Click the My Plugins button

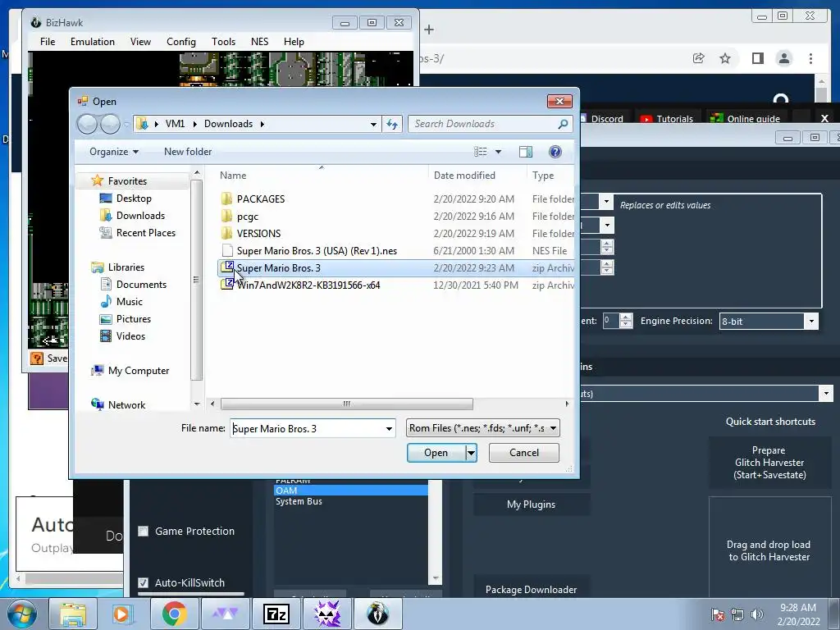pyautogui.click(x=531, y=504)
